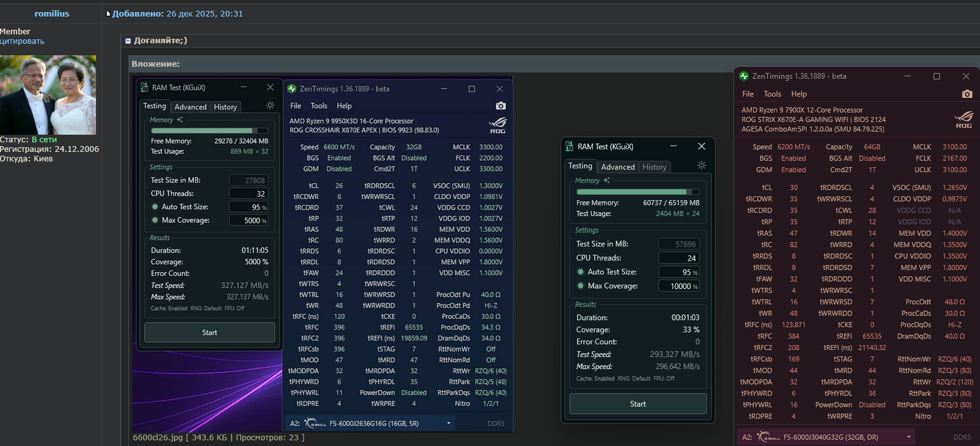This screenshot has height=446, width=980.
Task: Click the FCLK 2167.00 value
Action: (955, 158)
